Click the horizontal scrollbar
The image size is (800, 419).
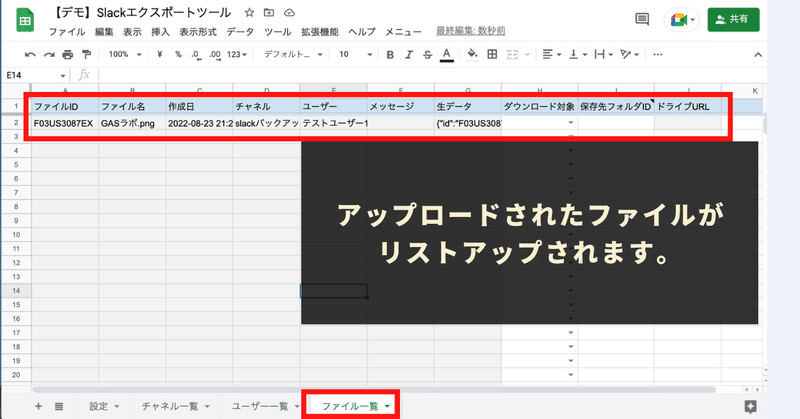pyautogui.click(x=373, y=389)
